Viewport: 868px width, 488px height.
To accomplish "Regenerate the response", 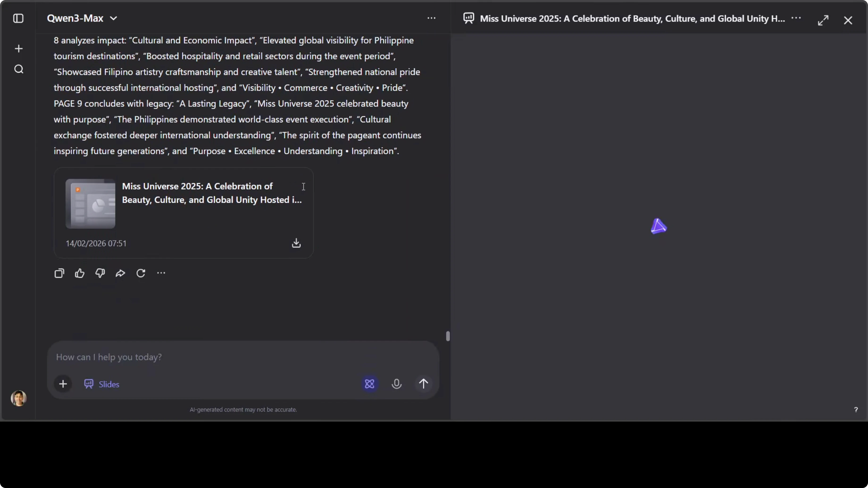I will [x=141, y=273].
